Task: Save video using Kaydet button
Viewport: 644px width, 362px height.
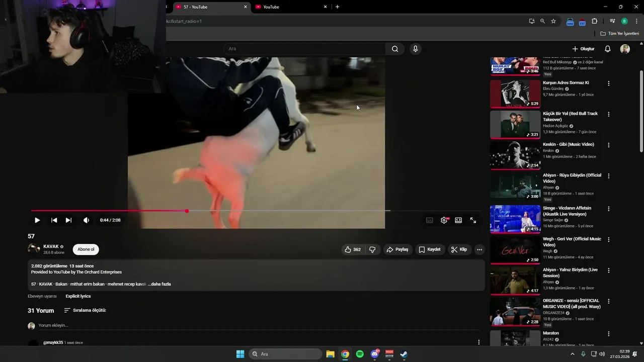Action: tap(430, 249)
